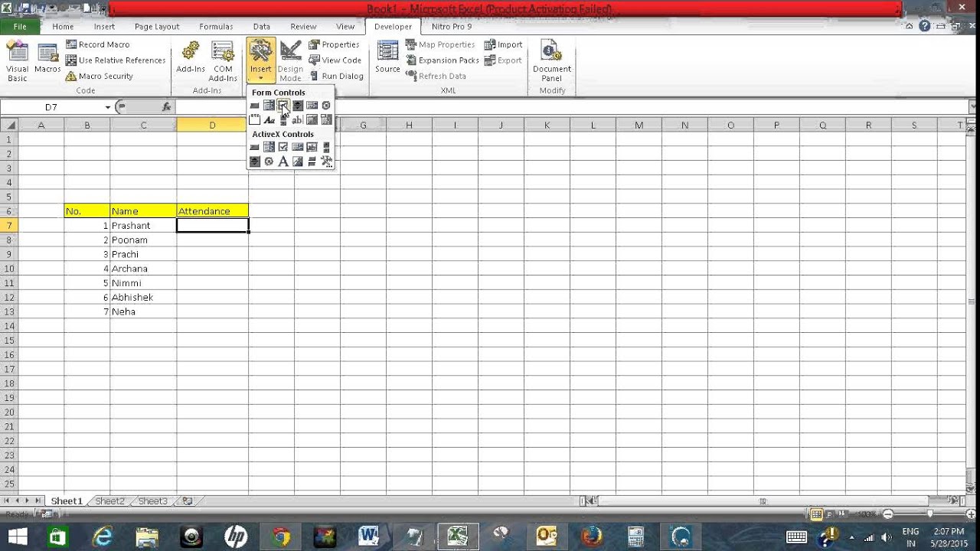Insert a Form Controls Group Box
The image size is (980, 551).
tap(254, 120)
